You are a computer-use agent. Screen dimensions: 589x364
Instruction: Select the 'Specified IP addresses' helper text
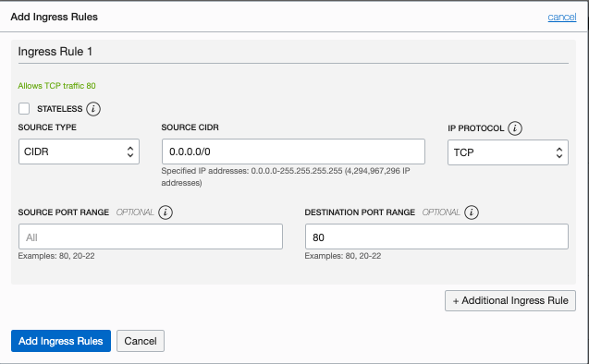tap(286, 176)
